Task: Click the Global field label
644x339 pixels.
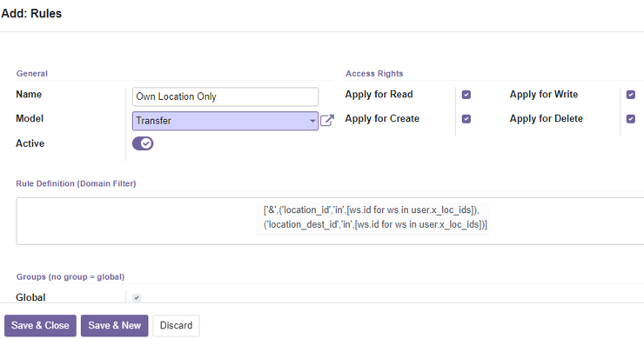Action: [x=30, y=297]
